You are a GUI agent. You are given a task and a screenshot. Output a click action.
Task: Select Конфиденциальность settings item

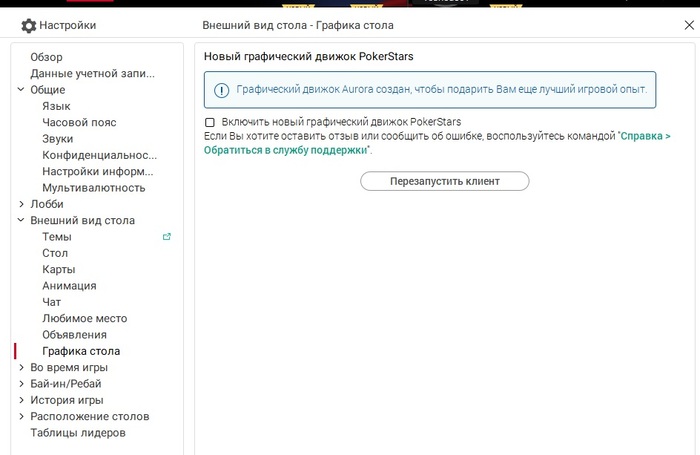point(100,155)
